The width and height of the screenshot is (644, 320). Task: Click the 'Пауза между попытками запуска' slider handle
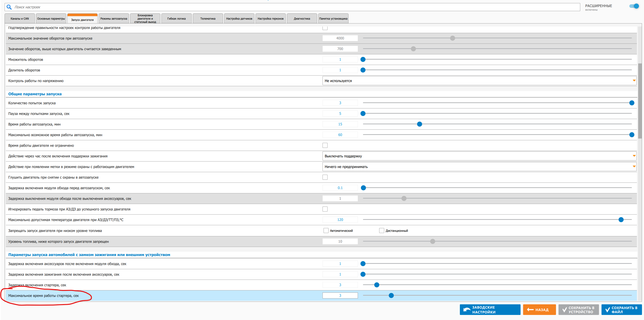[363, 113]
